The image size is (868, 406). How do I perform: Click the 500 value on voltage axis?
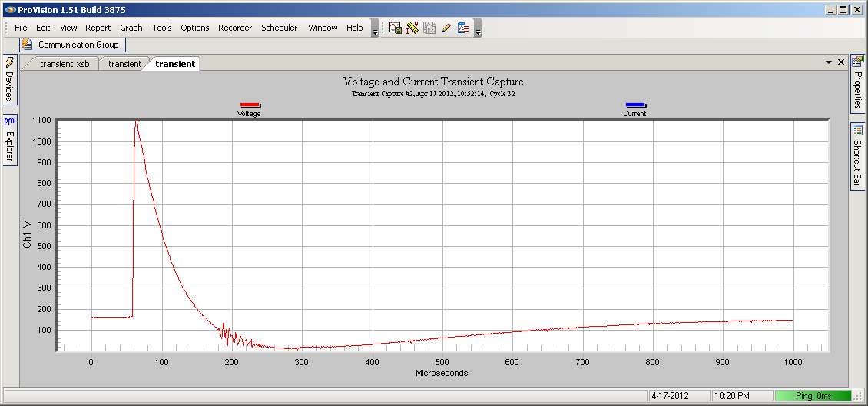click(45, 246)
